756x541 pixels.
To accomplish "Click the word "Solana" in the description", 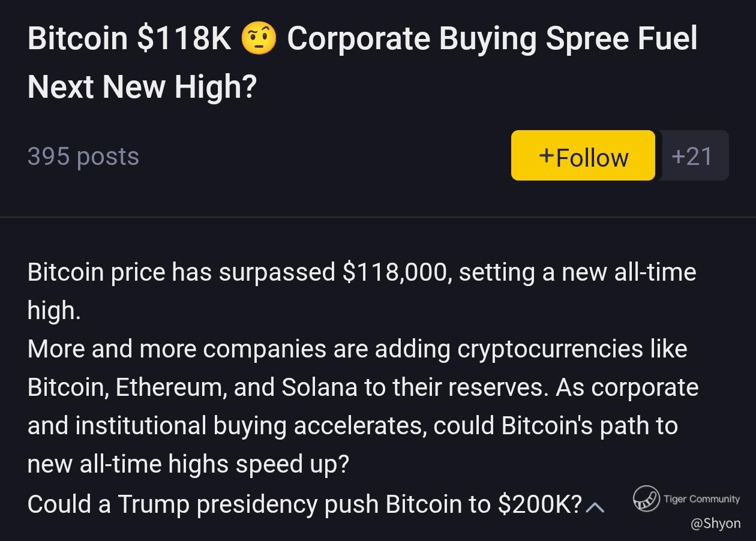I will tap(319, 387).
